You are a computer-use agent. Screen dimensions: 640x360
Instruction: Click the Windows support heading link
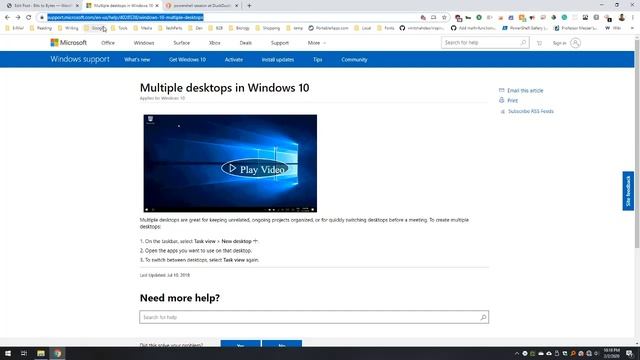point(80,60)
